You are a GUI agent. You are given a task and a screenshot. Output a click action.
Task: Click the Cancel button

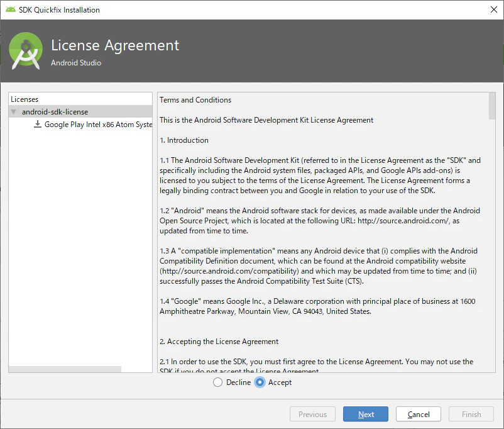[x=418, y=414]
